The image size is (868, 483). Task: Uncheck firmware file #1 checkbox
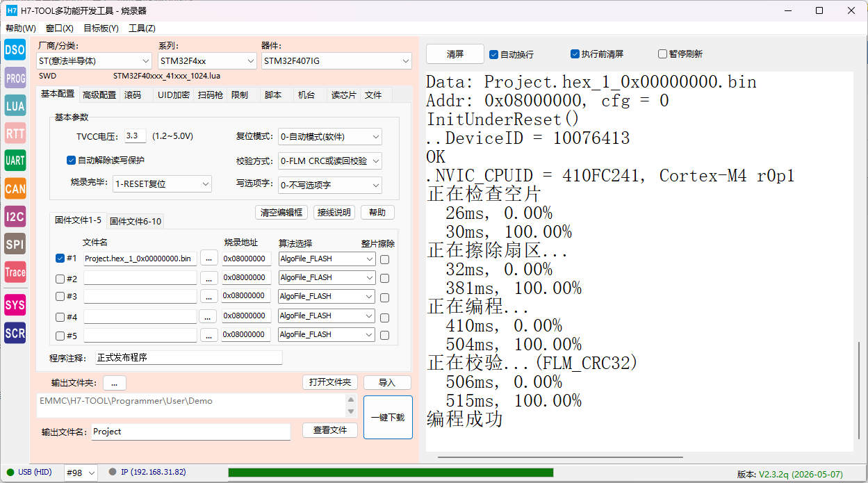[60, 258]
